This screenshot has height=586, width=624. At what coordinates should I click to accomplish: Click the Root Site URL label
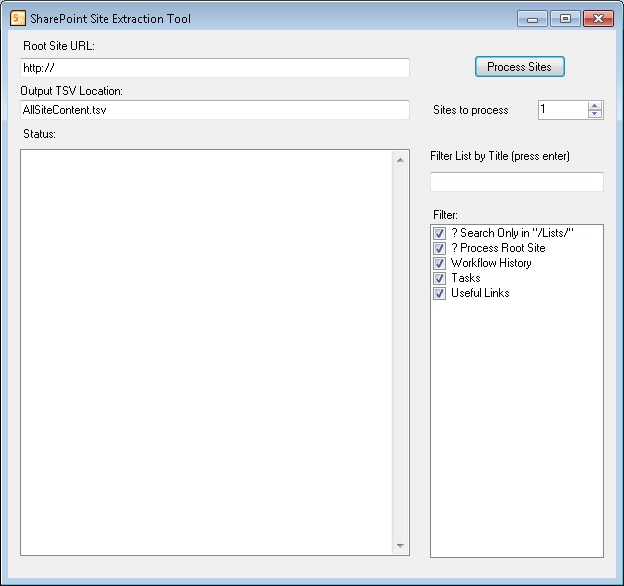coord(59,46)
